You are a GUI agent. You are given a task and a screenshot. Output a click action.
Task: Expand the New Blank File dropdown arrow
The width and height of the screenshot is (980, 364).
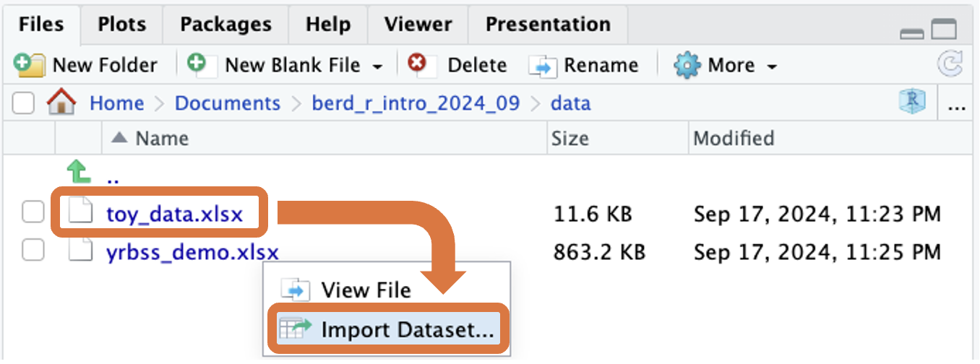coord(377,66)
